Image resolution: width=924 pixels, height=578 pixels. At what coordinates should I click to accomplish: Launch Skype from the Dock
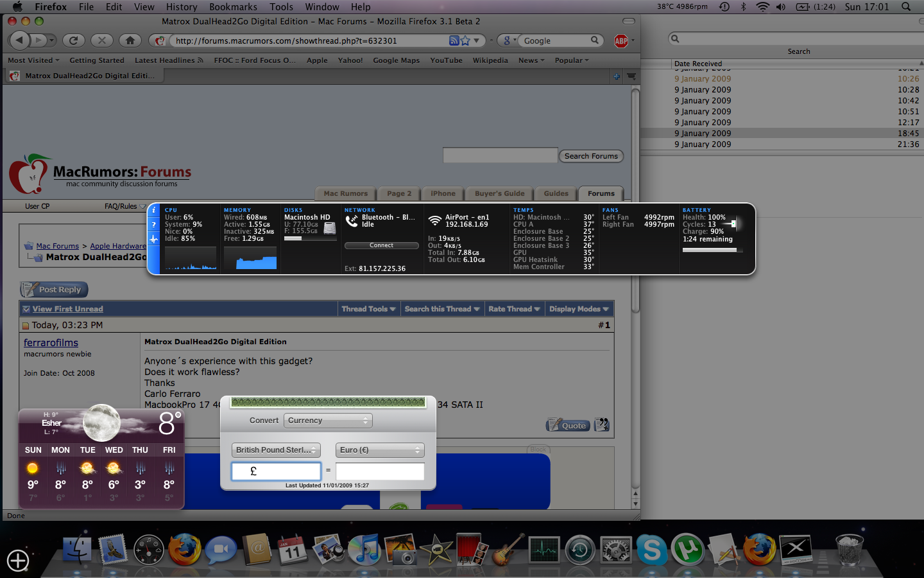tap(652, 550)
